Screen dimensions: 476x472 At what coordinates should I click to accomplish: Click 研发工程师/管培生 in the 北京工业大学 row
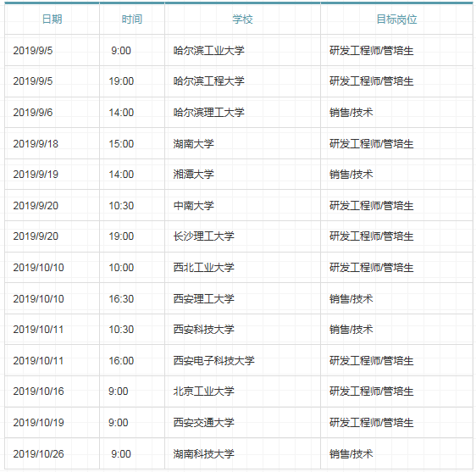[372, 391]
